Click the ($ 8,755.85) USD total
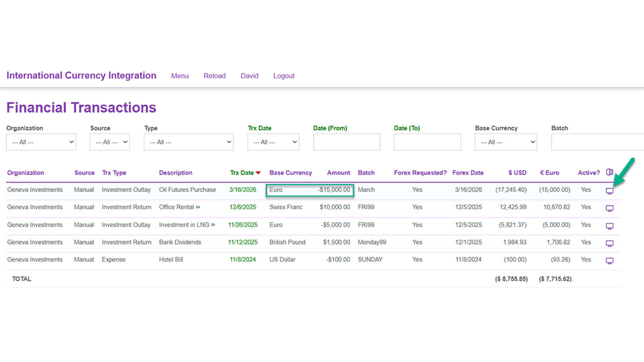Screen dimensions: 644x362 pyautogui.click(x=511, y=279)
